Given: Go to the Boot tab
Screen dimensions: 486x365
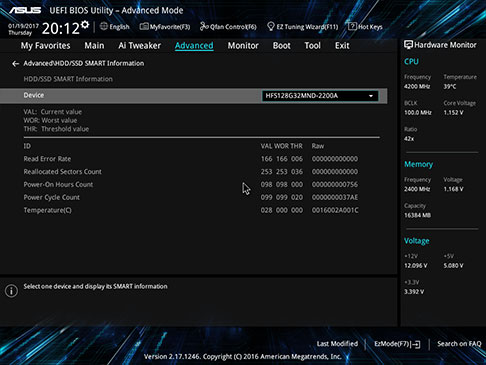Looking at the screenshot, I should point(282,46).
